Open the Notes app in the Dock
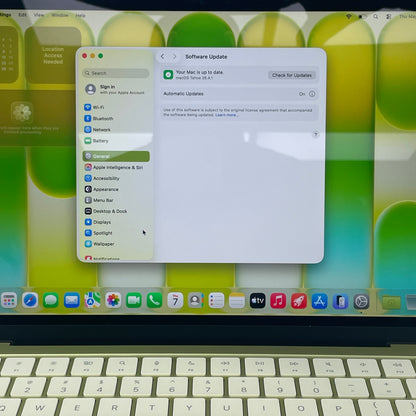 [x=237, y=301]
